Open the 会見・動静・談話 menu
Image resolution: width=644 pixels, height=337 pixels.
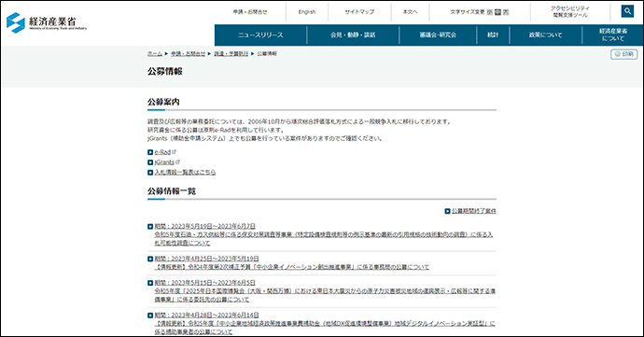pos(353,35)
